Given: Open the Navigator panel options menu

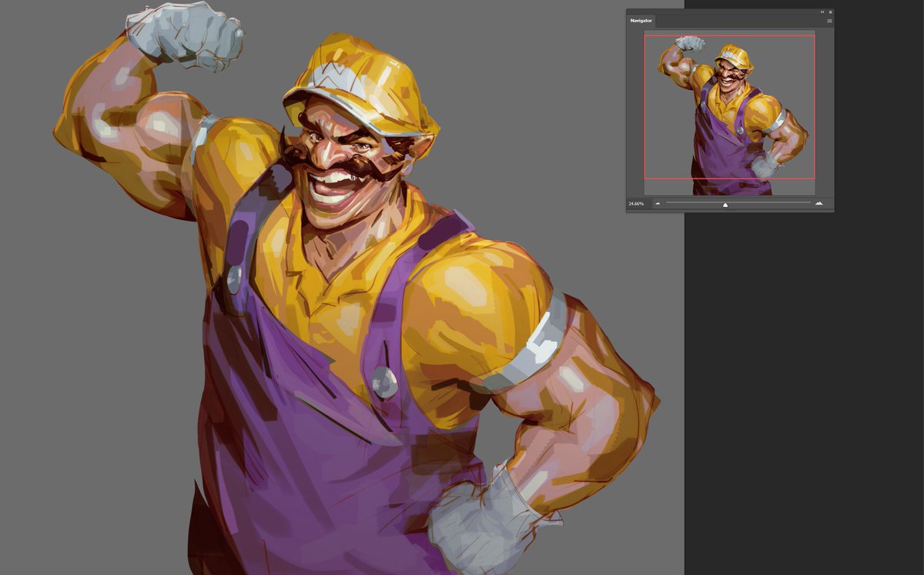Looking at the screenshot, I should point(829,21).
